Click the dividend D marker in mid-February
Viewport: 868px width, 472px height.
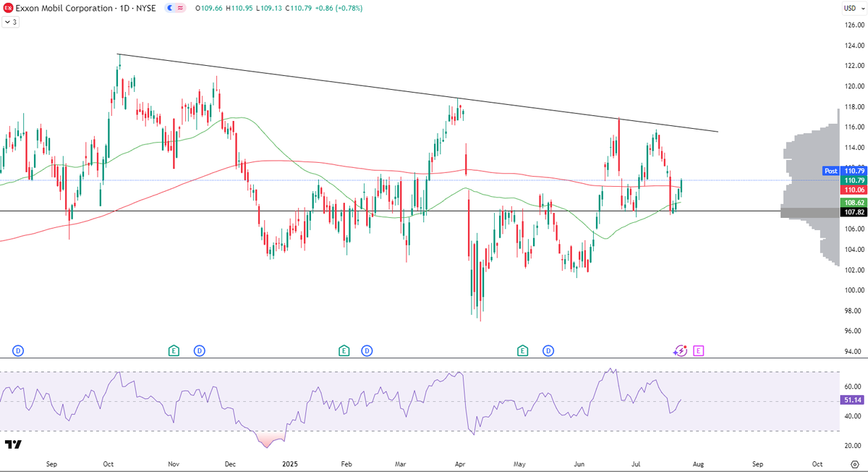pos(367,350)
